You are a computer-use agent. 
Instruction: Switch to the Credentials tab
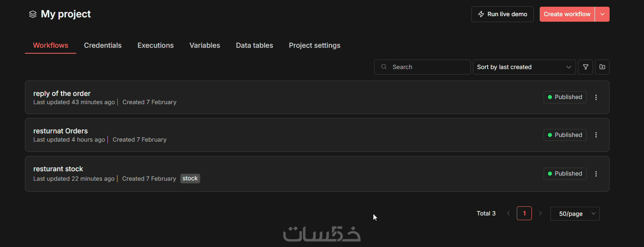[103, 45]
